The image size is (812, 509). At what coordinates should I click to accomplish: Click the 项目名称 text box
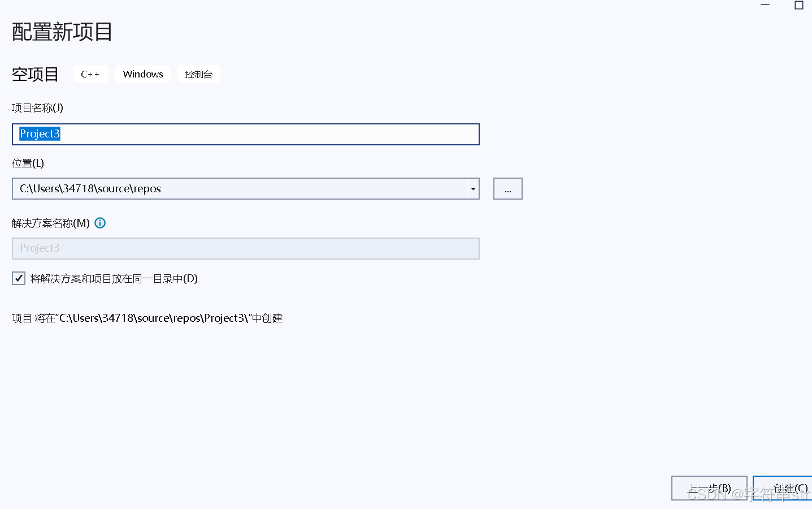(x=246, y=134)
